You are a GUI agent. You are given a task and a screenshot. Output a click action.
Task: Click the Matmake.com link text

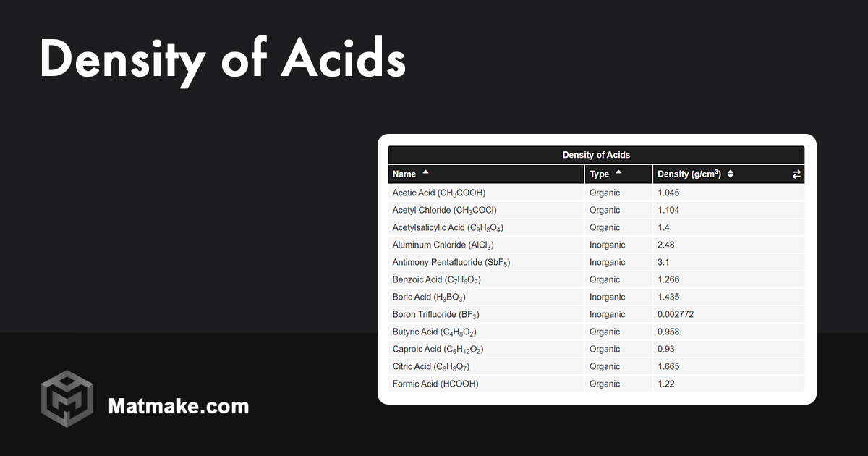[178, 406]
